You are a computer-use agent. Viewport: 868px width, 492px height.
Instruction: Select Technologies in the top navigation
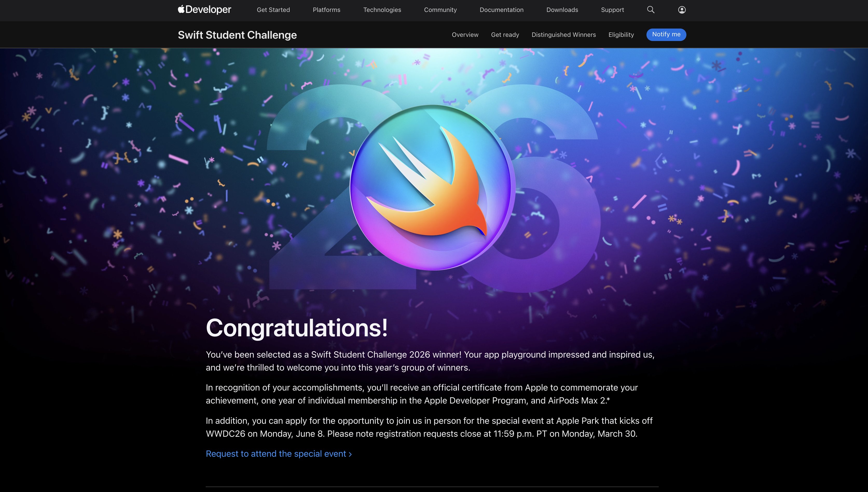[382, 10]
